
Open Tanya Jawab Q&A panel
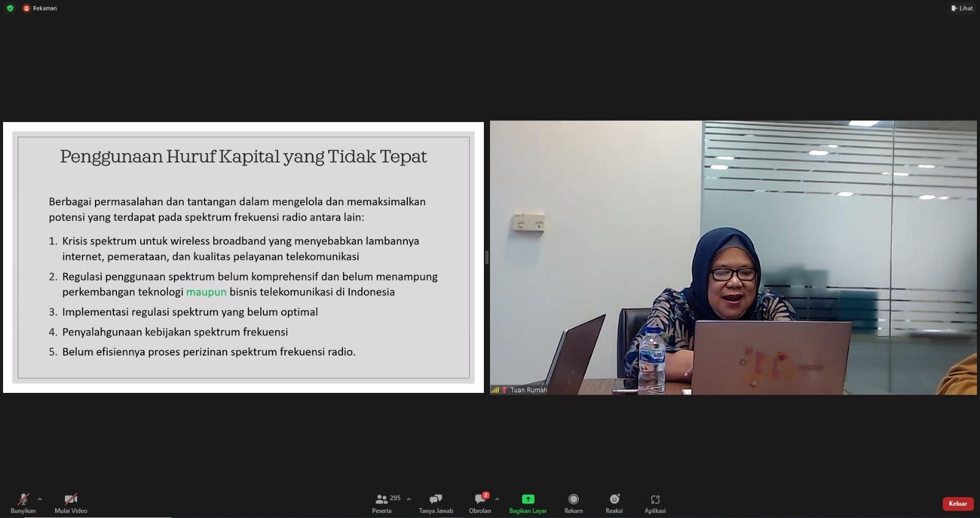pos(435,500)
